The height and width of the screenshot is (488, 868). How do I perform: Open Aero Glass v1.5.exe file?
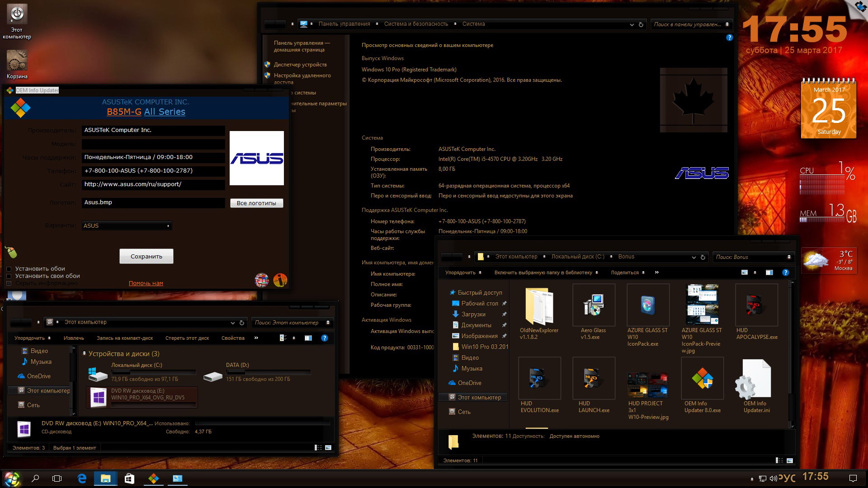[594, 312]
